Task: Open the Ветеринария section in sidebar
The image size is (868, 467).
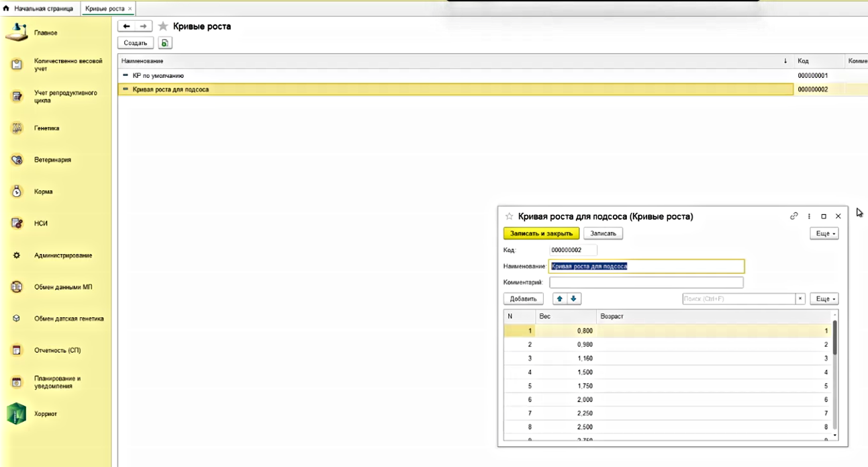Action: [x=52, y=160]
